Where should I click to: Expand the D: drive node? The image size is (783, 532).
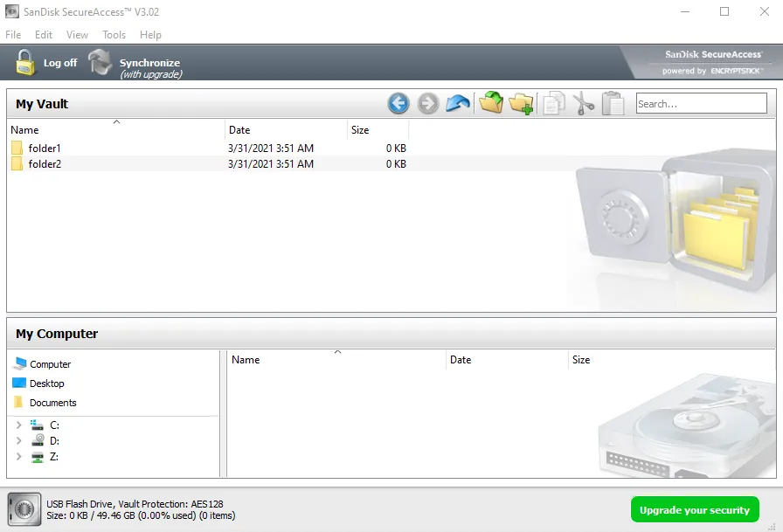click(18, 440)
